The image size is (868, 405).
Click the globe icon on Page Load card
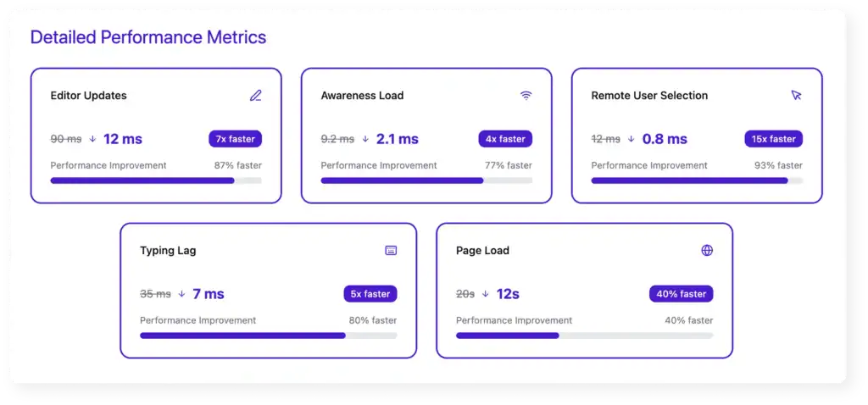[x=707, y=251]
